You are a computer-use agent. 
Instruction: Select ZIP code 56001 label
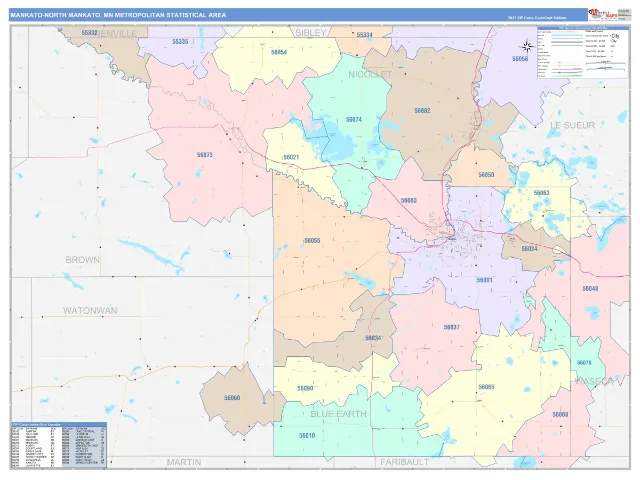[484, 280]
